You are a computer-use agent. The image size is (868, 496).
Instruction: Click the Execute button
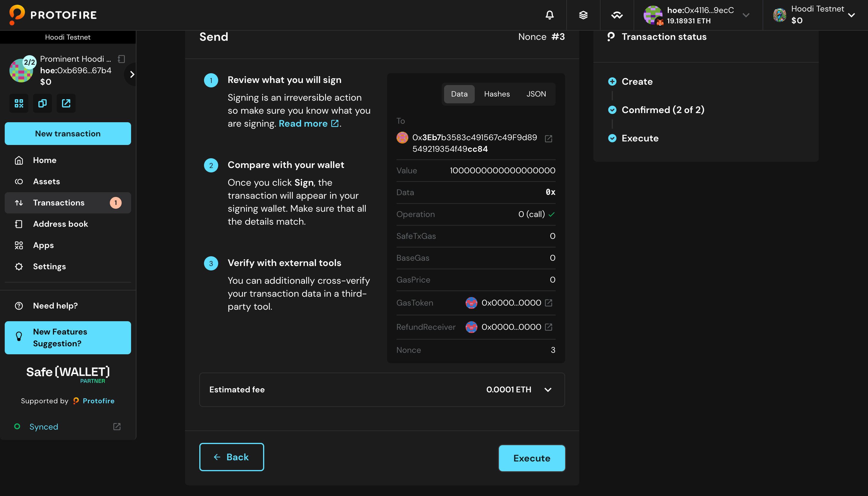pos(531,458)
